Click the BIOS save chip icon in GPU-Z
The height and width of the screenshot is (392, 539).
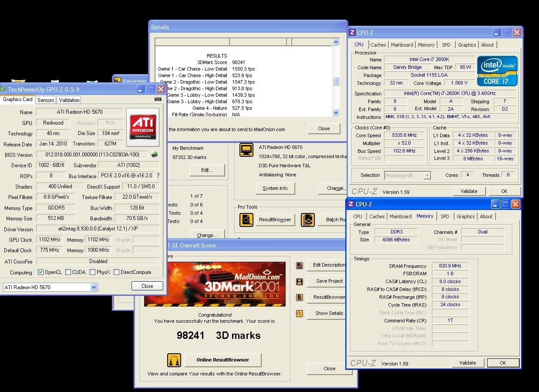click(x=154, y=155)
